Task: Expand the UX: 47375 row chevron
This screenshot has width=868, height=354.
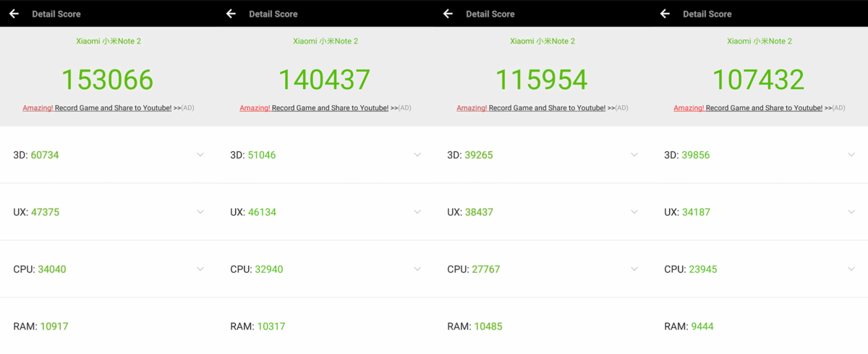Action: click(x=200, y=212)
